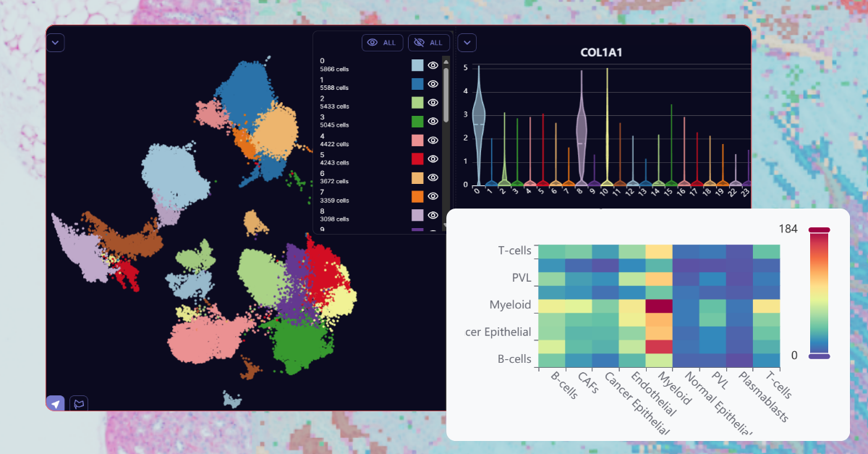Click the eye icon for cluster 8
The width and height of the screenshot is (868, 454).
pyautogui.click(x=433, y=214)
